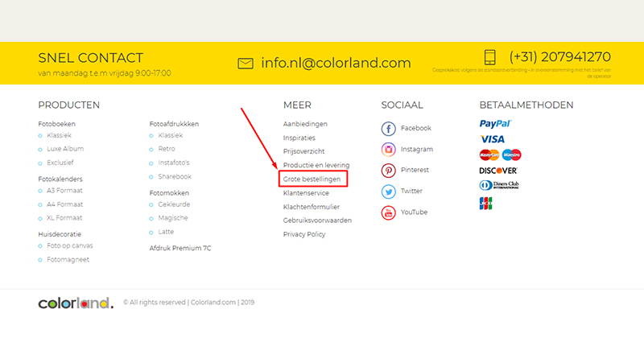Open the Grote bestellingen link
Image resolution: width=644 pixels, height=342 pixels.
[312, 179]
